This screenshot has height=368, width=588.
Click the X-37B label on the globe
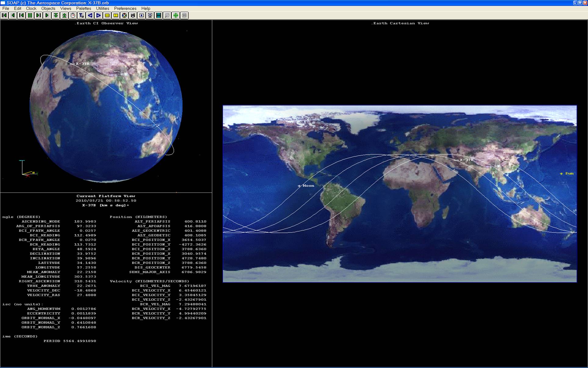tap(82, 64)
